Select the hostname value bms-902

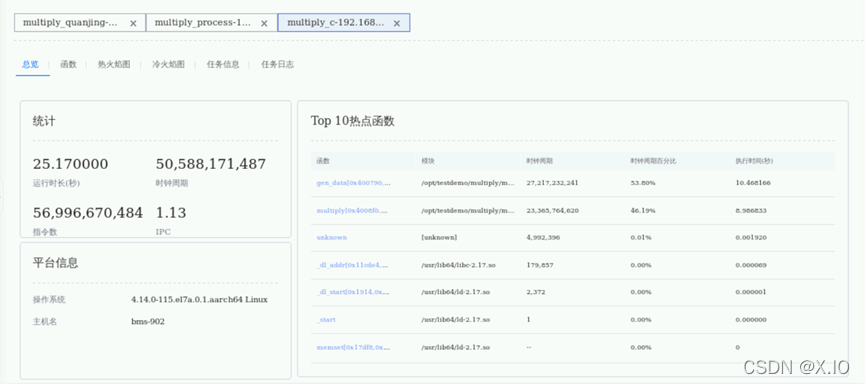[x=148, y=322]
